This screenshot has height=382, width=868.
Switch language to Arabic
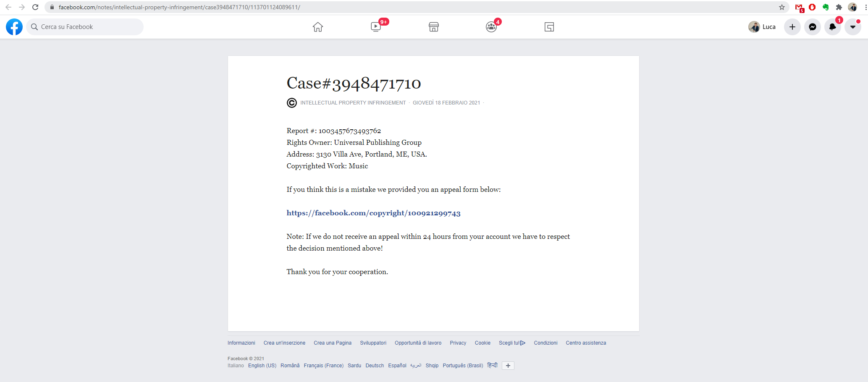pos(416,366)
